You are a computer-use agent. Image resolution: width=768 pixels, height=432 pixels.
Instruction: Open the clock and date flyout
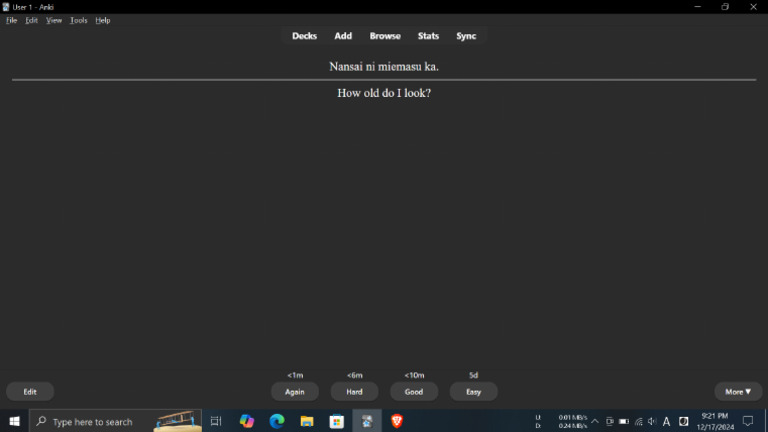click(715, 421)
